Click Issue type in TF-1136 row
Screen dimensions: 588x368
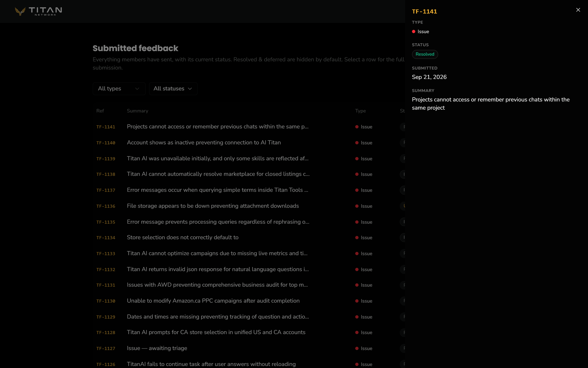(364, 206)
